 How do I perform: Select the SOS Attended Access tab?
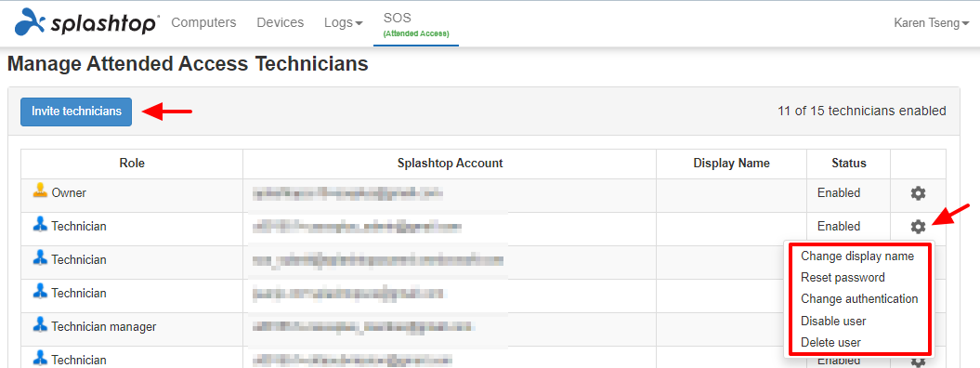(416, 24)
